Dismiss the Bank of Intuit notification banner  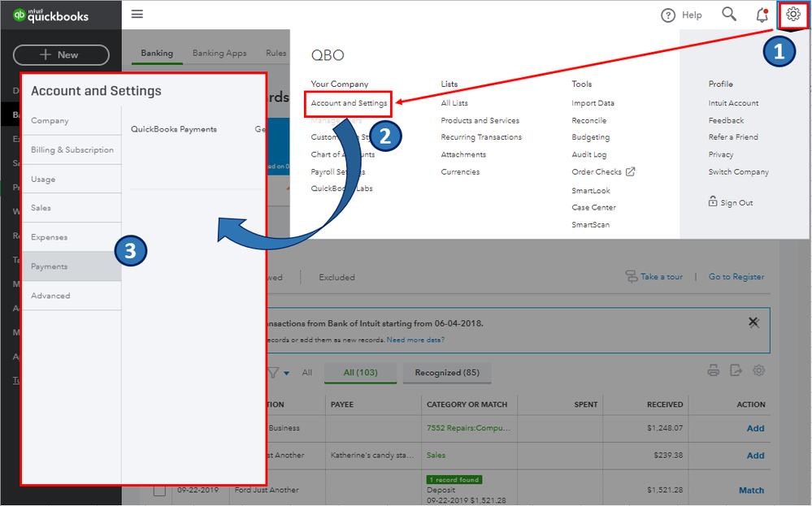coord(753,321)
